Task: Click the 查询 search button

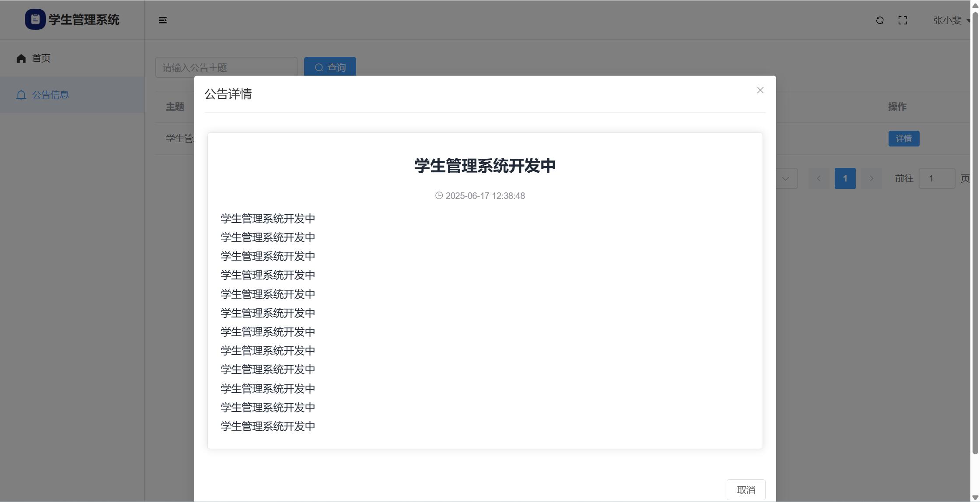Action: (x=330, y=67)
